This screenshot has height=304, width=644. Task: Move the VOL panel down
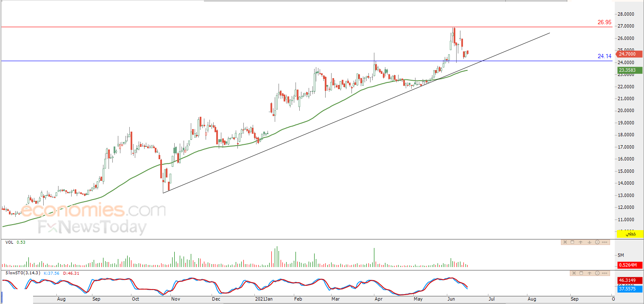(x=590, y=242)
